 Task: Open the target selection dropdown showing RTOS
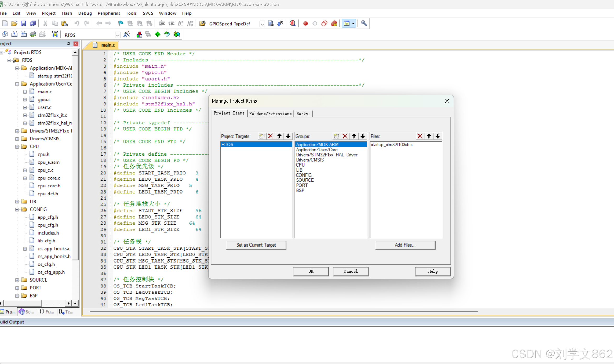(x=118, y=35)
